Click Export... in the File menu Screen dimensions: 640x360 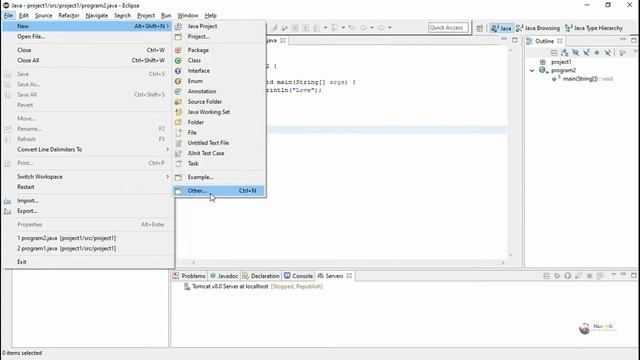pyautogui.click(x=88, y=211)
